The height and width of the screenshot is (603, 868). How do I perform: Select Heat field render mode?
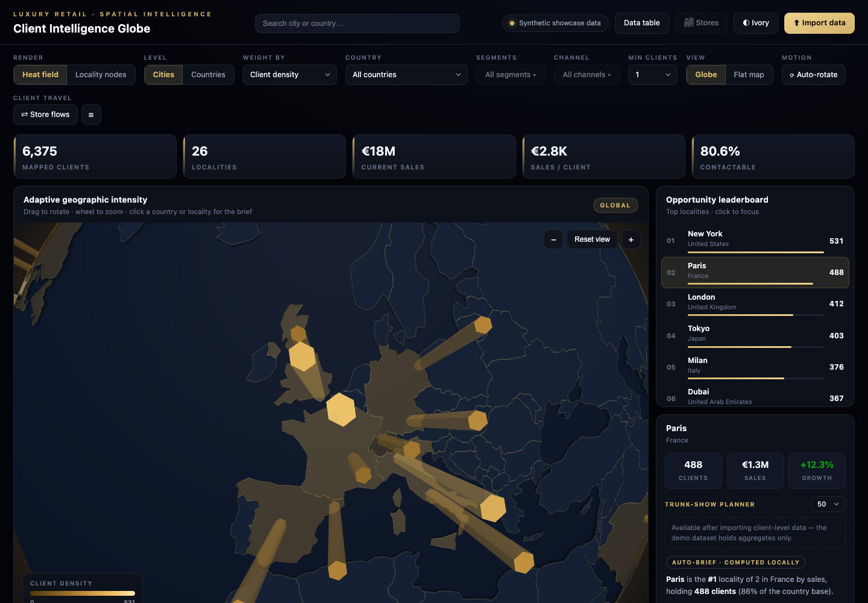coord(40,75)
